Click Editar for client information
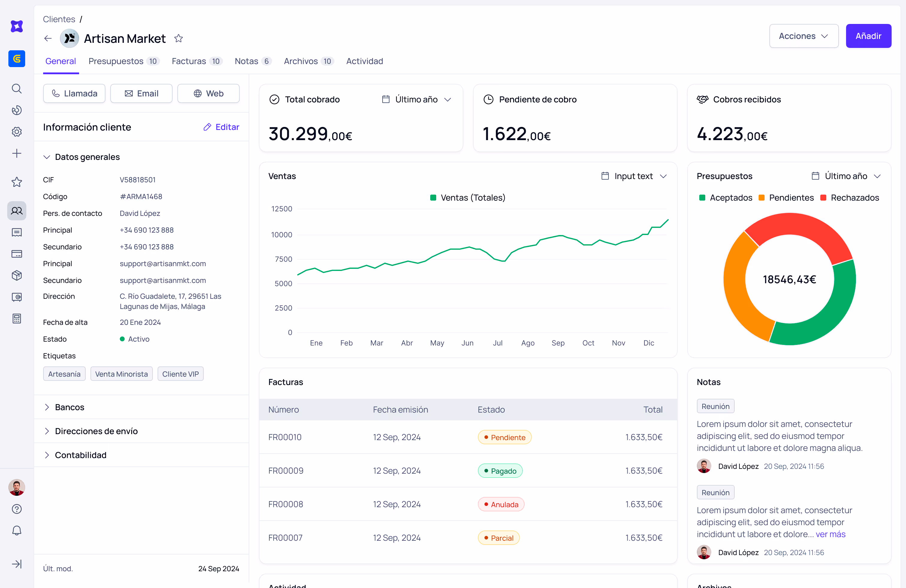The height and width of the screenshot is (588, 906). pyautogui.click(x=221, y=127)
